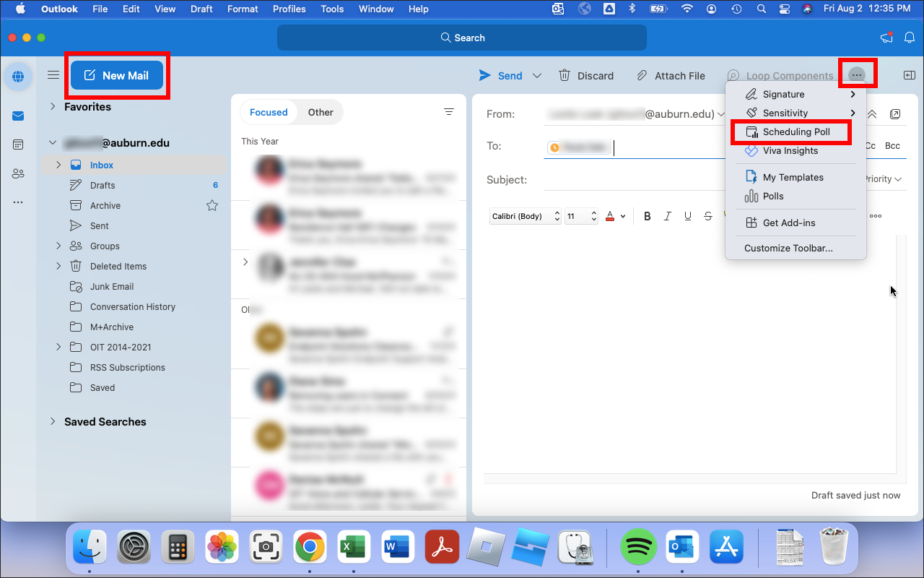This screenshot has height=578, width=924.
Task: Click the Search field
Action: (x=462, y=38)
